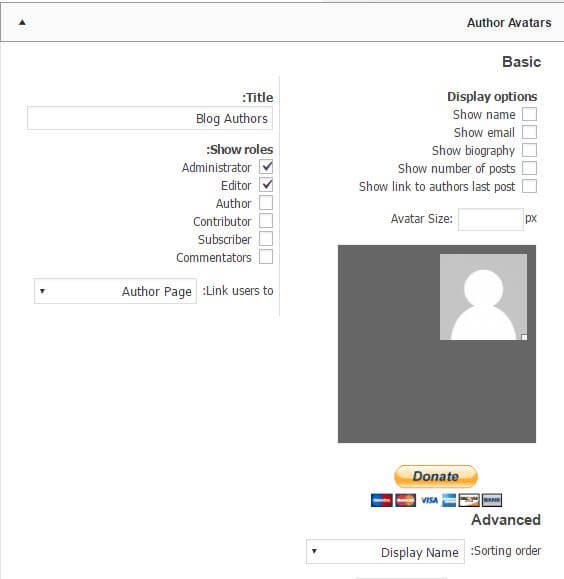The height and width of the screenshot is (579, 564).
Task: Uncheck the Administrator role checkbox
Action: pyautogui.click(x=266, y=167)
